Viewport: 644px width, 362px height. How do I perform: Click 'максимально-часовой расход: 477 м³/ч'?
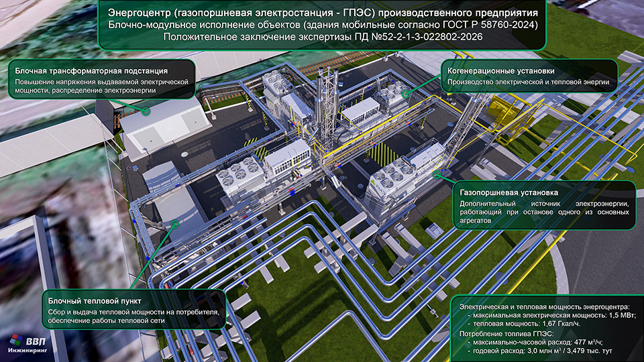[538, 343]
